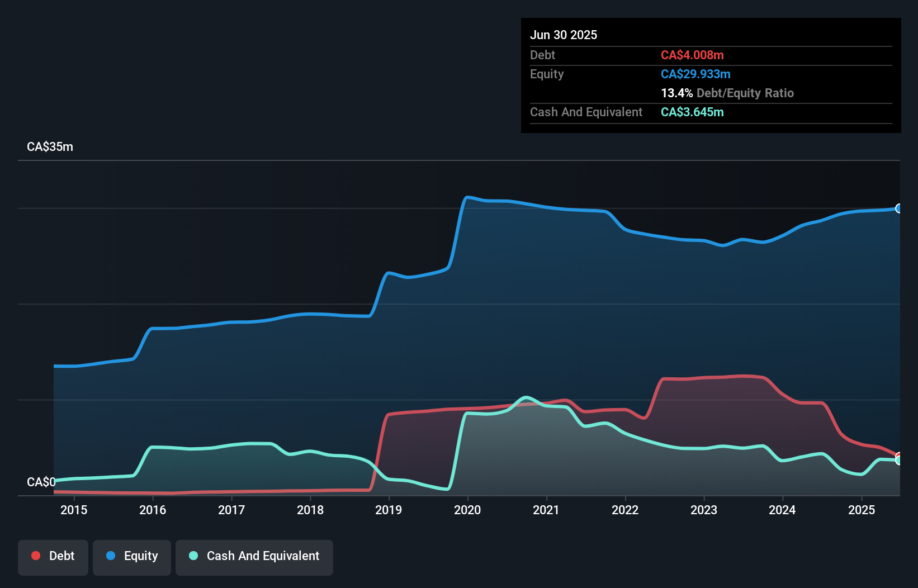Click the 13.4% Debt/Equity Ratio text

tap(727, 93)
